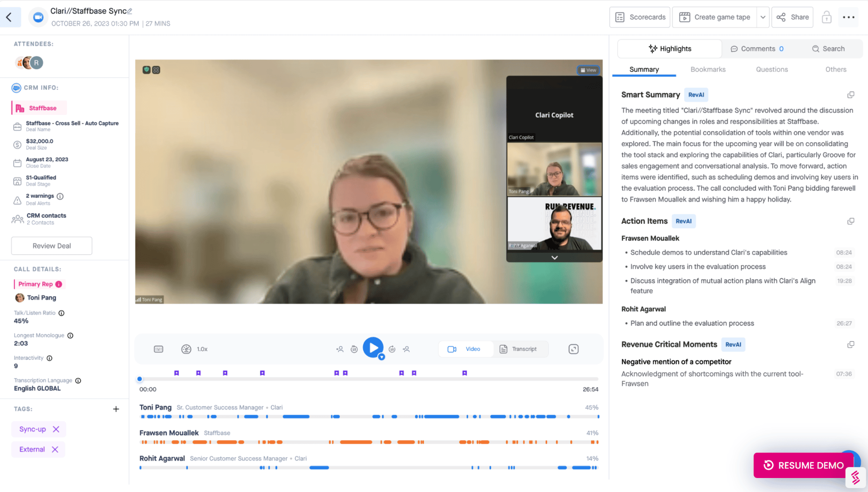Copy the Smart Summary text

click(851, 95)
